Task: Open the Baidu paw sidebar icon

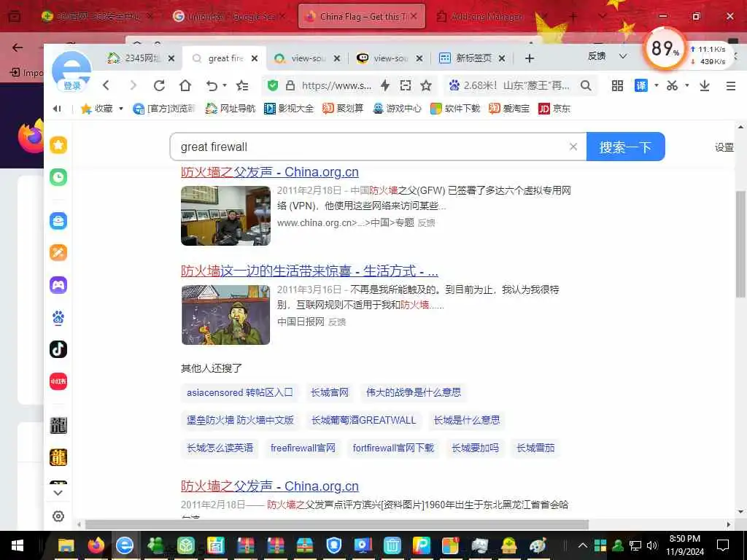Action: pos(58,317)
